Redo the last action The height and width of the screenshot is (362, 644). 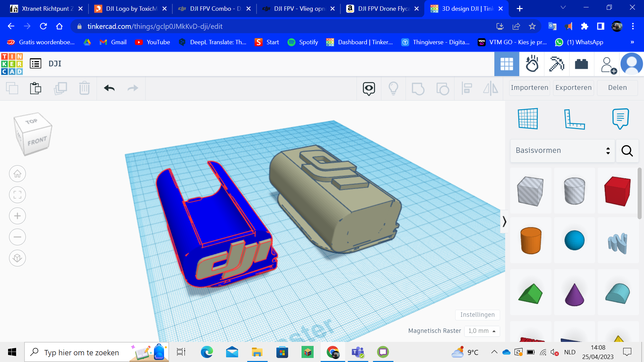(x=133, y=88)
